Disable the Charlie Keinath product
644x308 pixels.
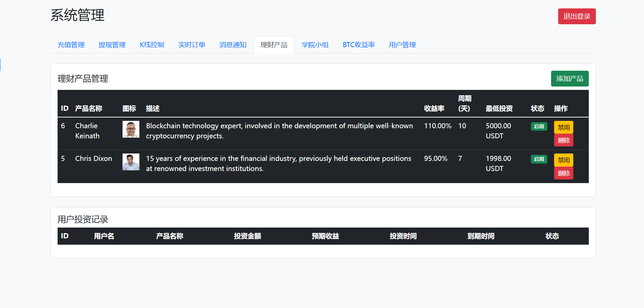coord(563,127)
